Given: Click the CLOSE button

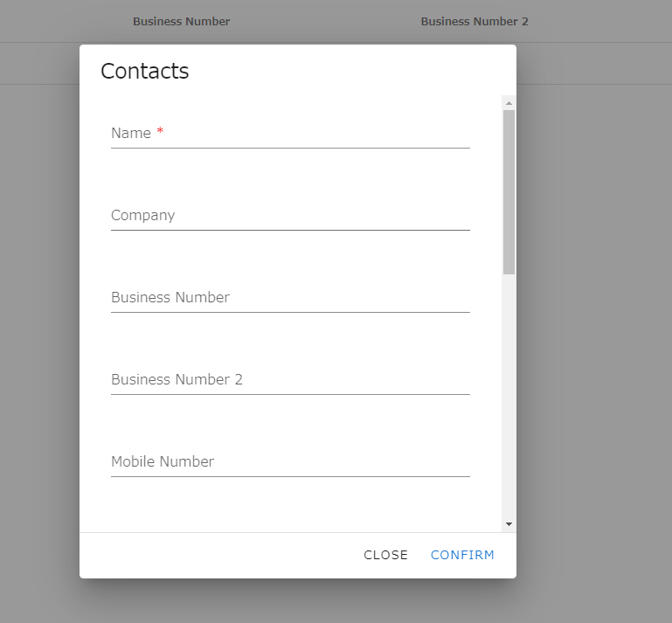Looking at the screenshot, I should click(385, 556).
